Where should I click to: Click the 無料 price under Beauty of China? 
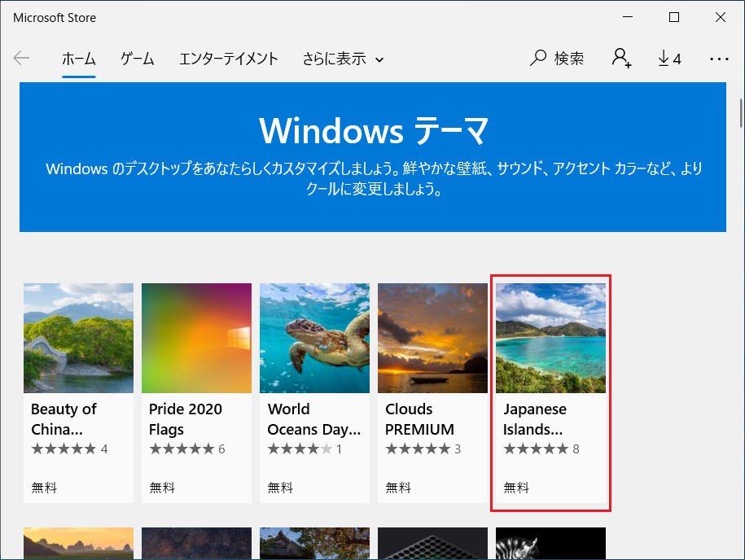click(x=44, y=488)
